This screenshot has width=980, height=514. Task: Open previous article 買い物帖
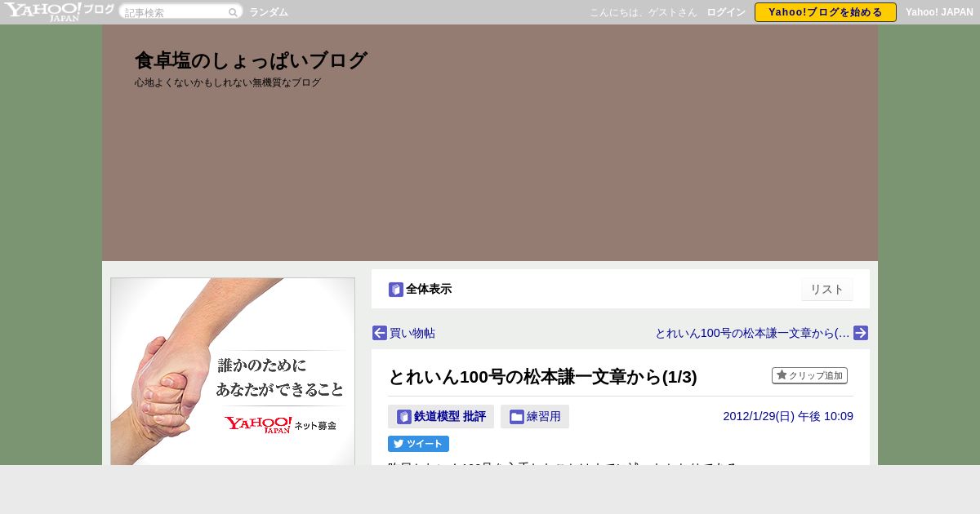[412, 333]
